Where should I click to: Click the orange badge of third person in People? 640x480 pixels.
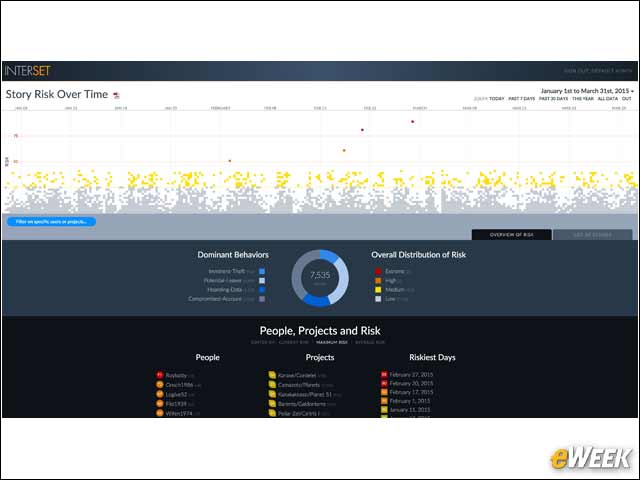(160, 394)
